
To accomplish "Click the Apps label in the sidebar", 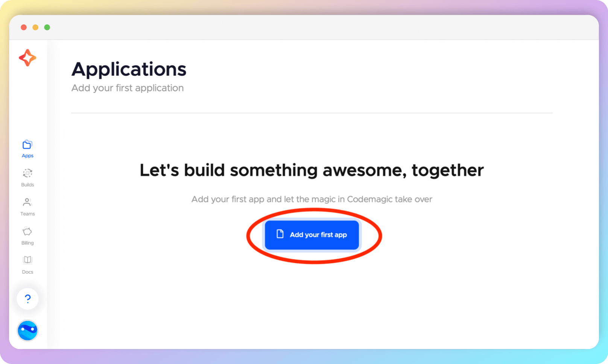I will pyautogui.click(x=27, y=155).
